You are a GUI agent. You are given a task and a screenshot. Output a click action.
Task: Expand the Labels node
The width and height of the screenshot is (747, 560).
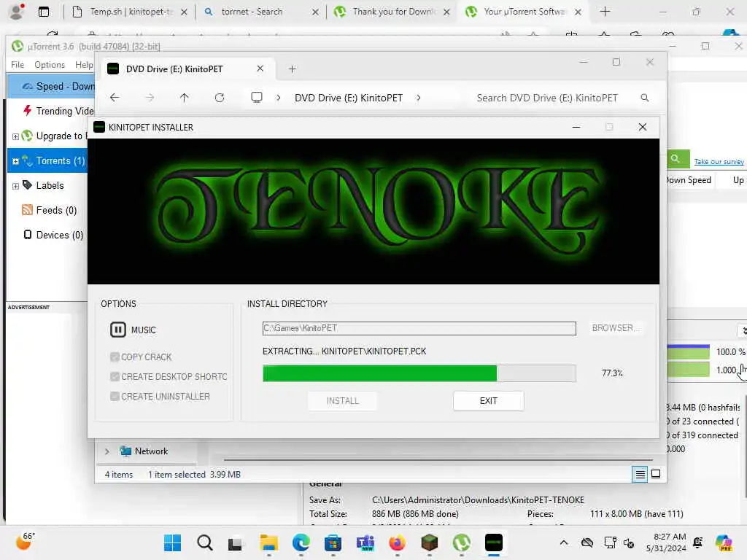[15, 186]
